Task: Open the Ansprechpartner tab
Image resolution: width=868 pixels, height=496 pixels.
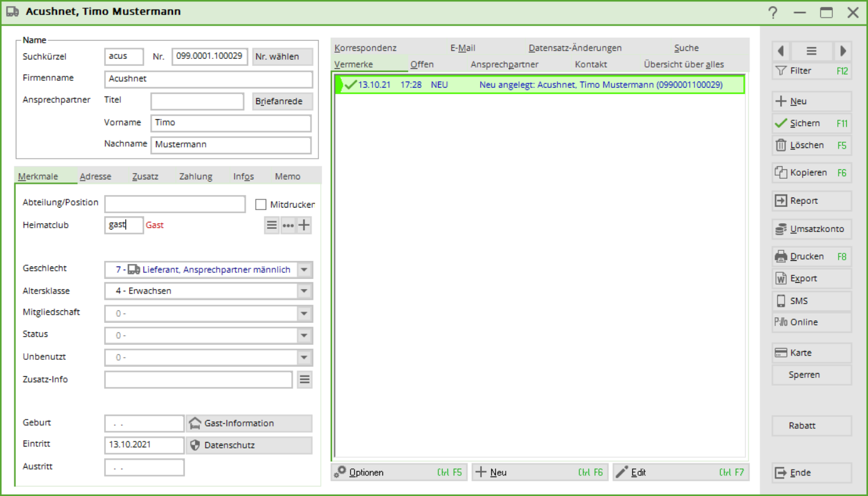Action: pyautogui.click(x=504, y=64)
